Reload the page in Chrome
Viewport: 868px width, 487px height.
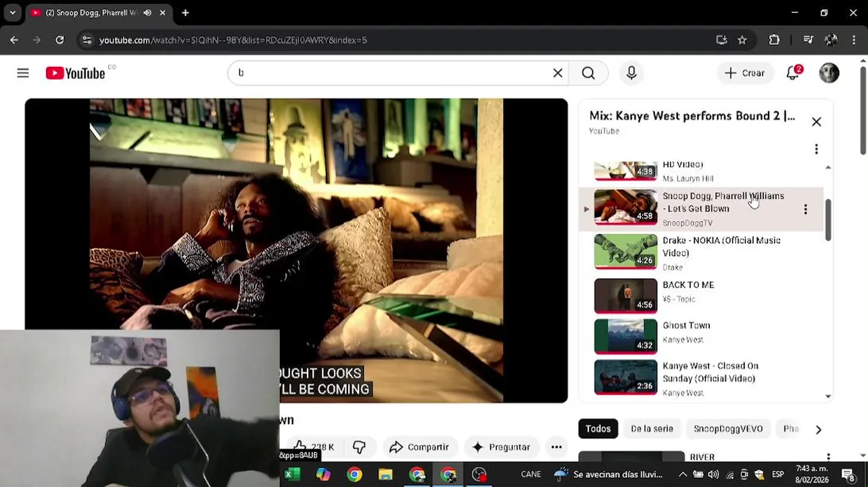tap(59, 40)
